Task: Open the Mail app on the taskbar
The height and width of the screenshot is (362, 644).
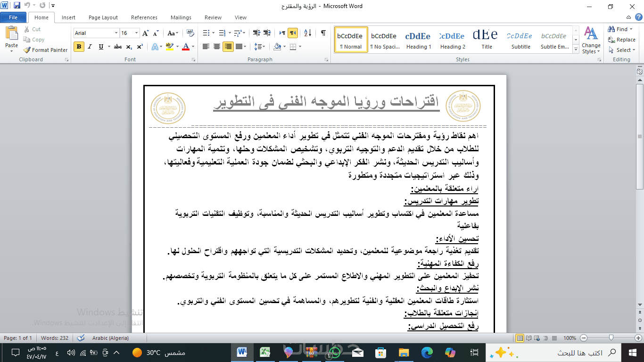Action: pos(358,352)
